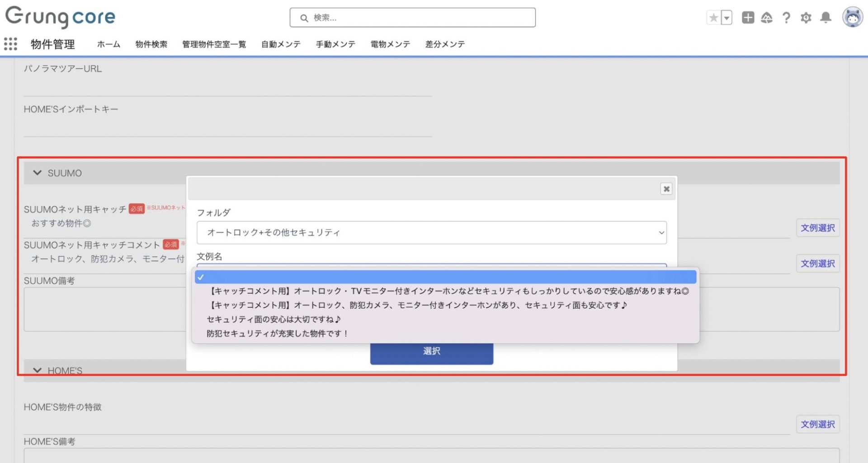Click the favorites star icon
The height and width of the screenshot is (463, 868).
click(713, 18)
